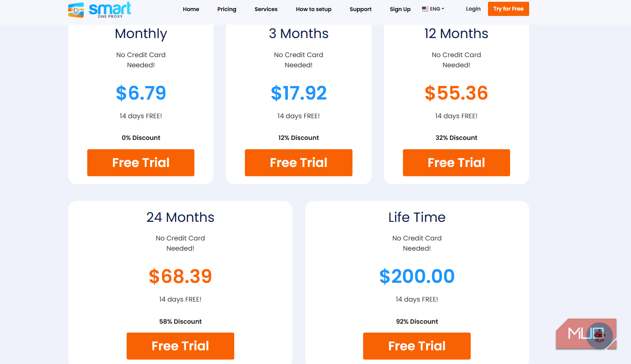631x364 pixels.
Task: Click the Smart DNS Proxy logo
Action: point(100,10)
